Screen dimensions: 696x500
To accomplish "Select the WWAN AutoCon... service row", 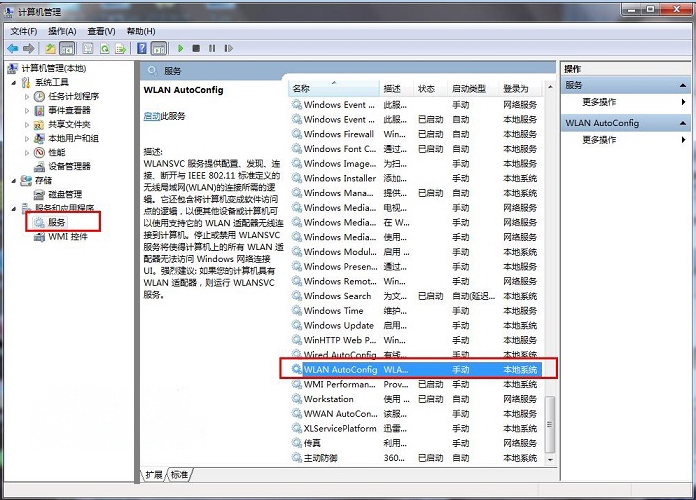I will point(416,414).
